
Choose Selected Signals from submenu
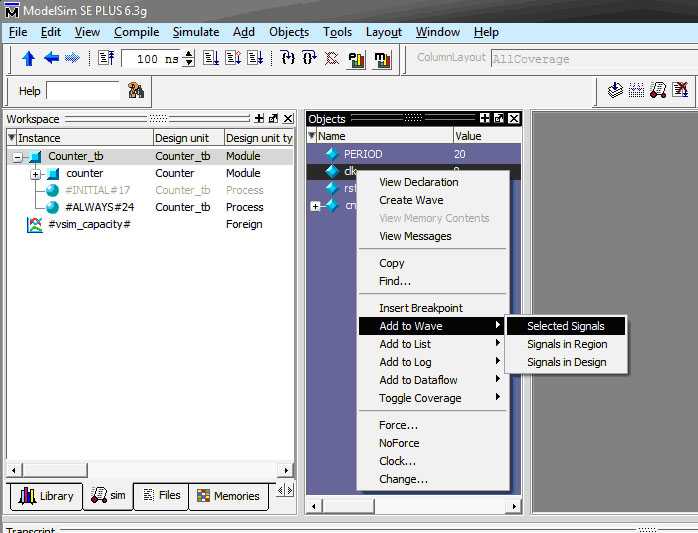(x=566, y=325)
